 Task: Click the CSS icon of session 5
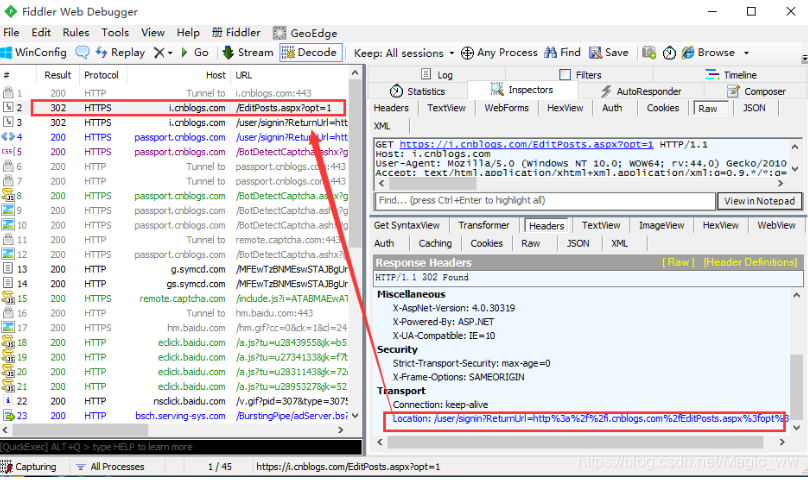point(7,152)
